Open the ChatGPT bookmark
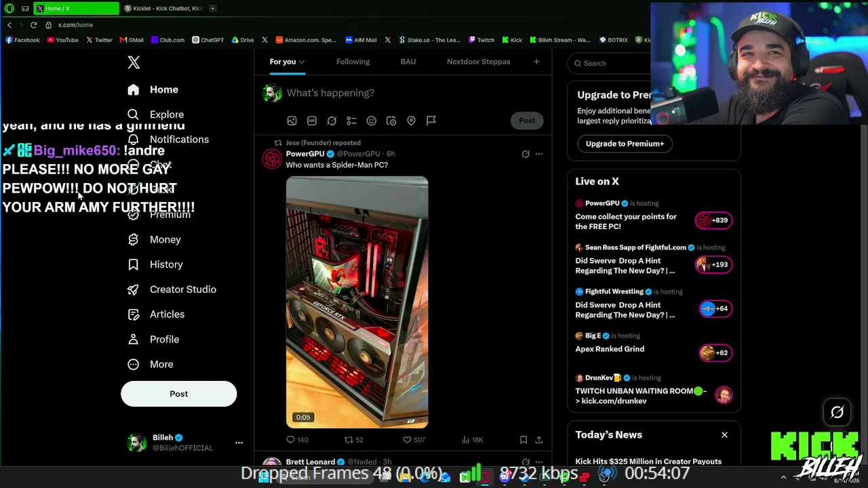This screenshot has width=868, height=488. (208, 40)
